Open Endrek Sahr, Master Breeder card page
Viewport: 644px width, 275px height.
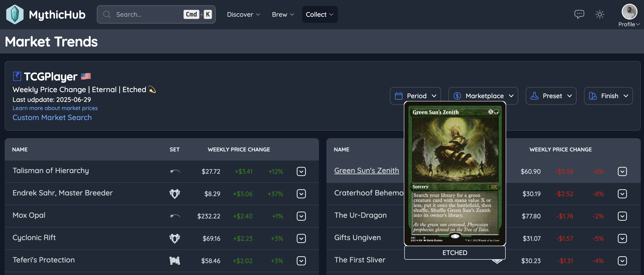(63, 193)
